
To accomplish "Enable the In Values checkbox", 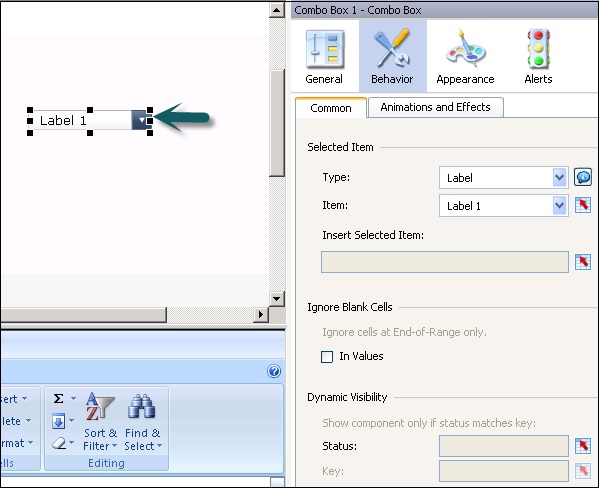I will click(327, 356).
